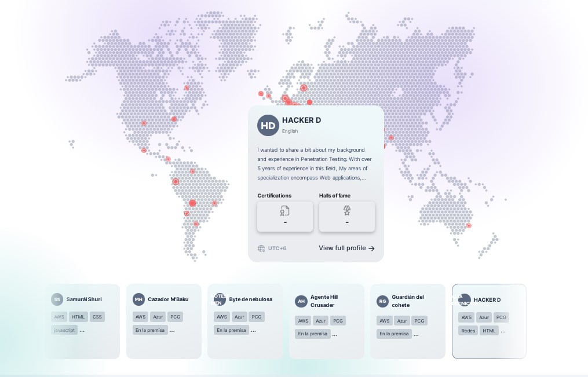
Task: Click the RG avatar of Guardián del cohete
Action: (382, 301)
